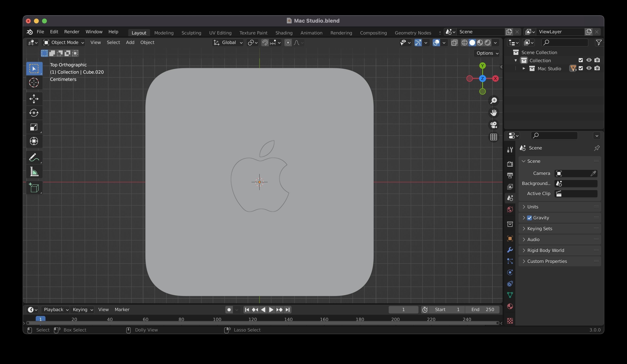Open the Output properties tab

pos(510,175)
